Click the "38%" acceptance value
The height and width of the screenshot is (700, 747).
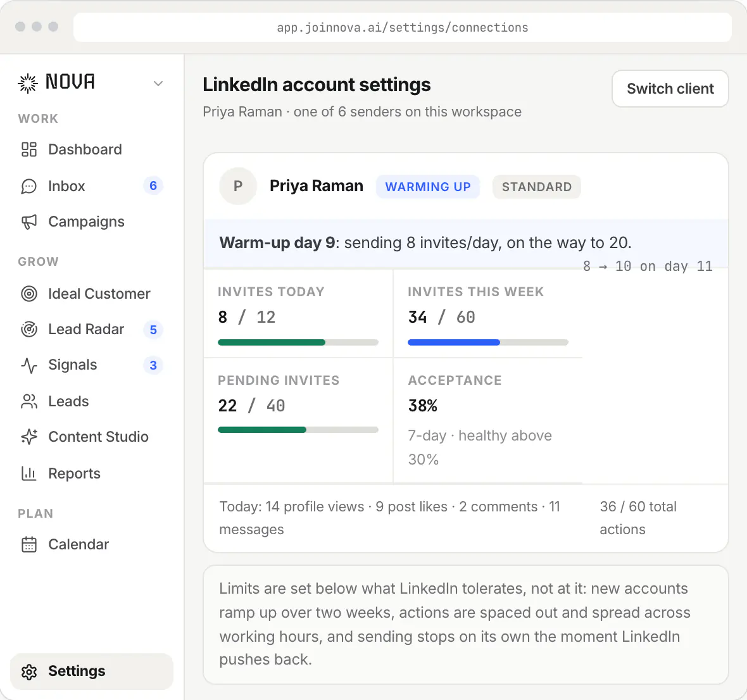423,406
